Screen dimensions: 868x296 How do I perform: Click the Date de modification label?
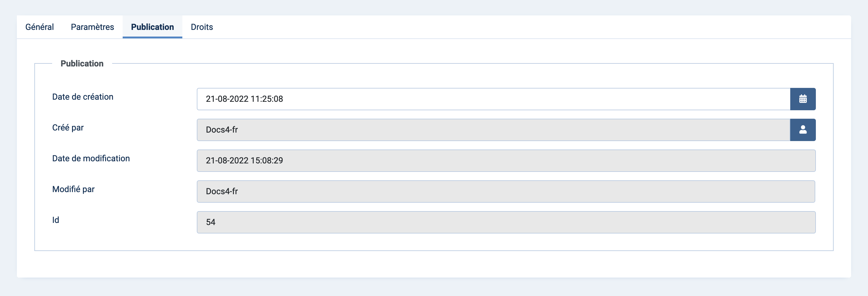[x=91, y=158]
